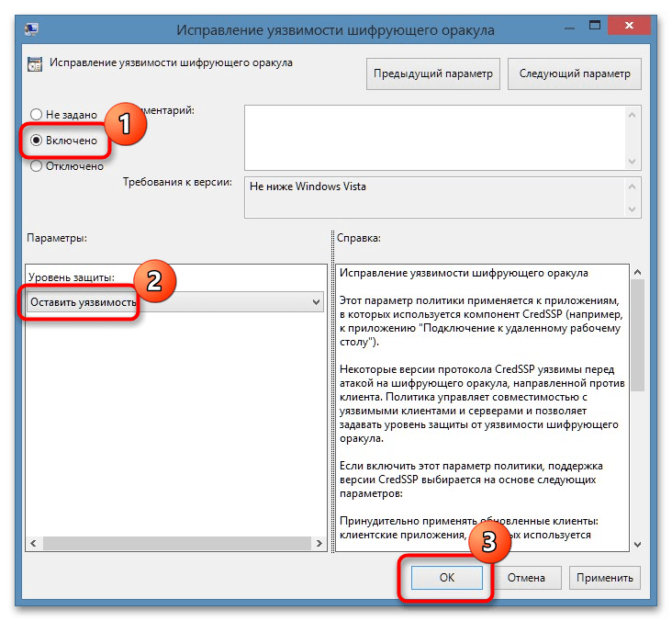Click the 'Отмена' button

point(526,578)
